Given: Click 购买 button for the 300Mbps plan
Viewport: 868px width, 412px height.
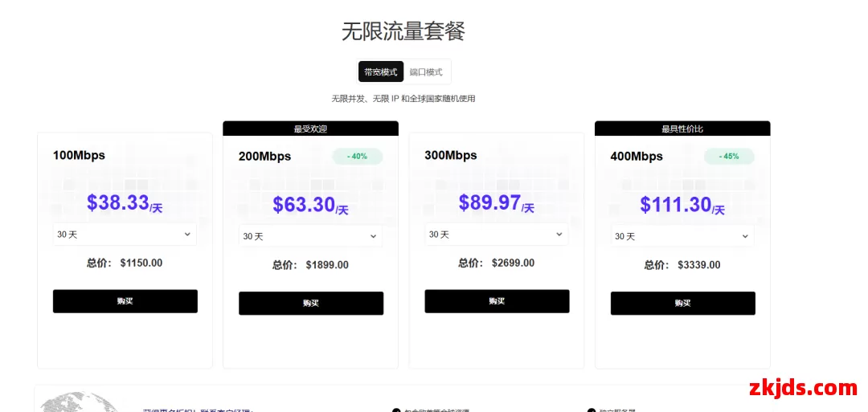Looking at the screenshot, I should 497,301.
